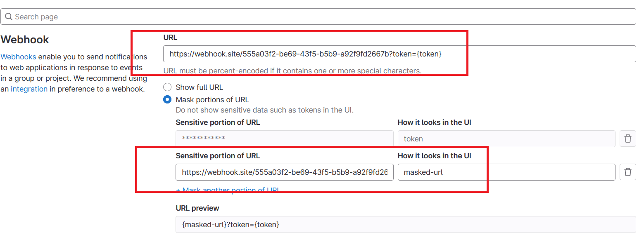Image resolution: width=644 pixels, height=242 pixels.
Task: Click the URL preview box
Action: (405, 225)
